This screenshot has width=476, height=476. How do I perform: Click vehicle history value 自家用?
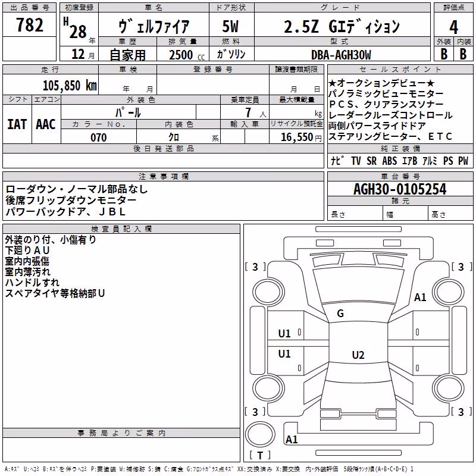[x=127, y=55]
